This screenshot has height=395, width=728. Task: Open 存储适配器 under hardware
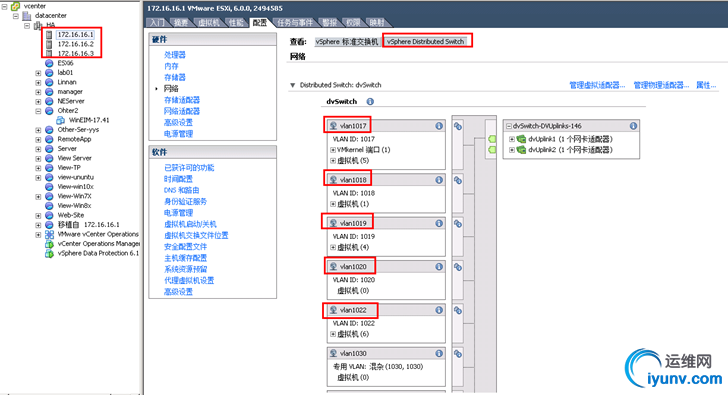pos(182,100)
